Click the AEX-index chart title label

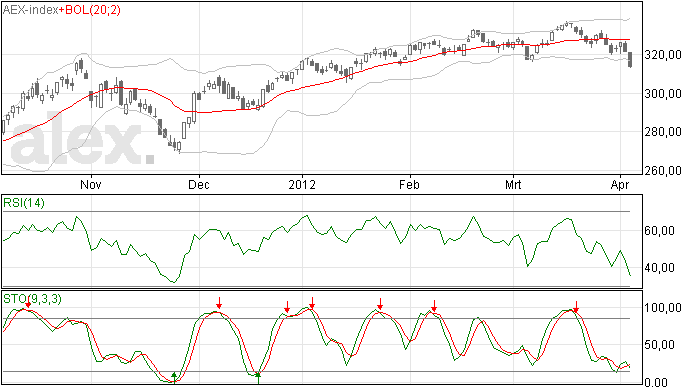click(31, 10)
